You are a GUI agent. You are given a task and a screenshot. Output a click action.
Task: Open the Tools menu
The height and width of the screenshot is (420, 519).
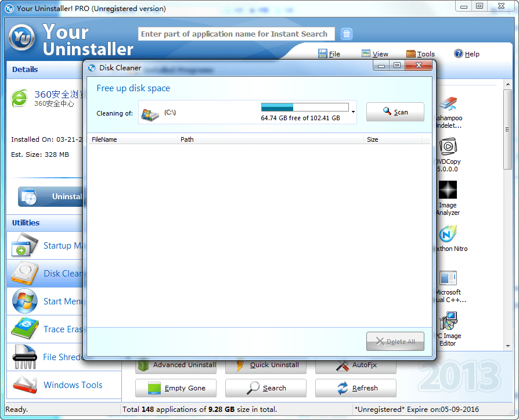420,53
